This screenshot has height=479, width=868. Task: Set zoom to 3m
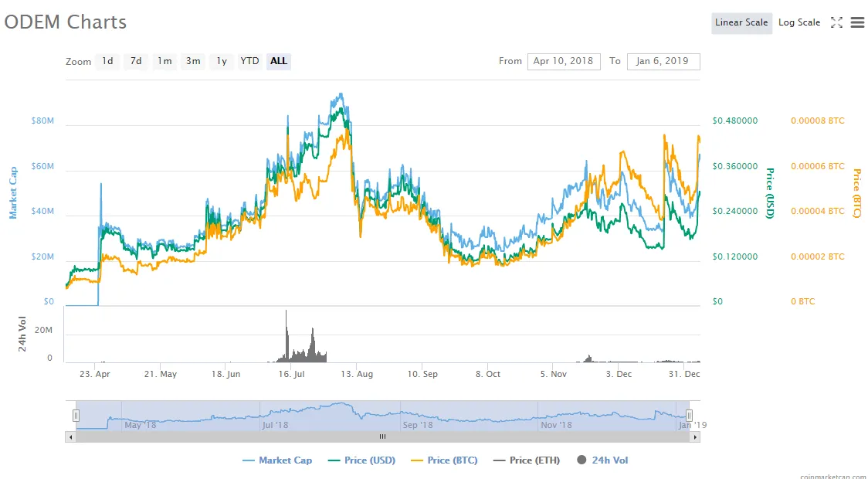click(193, 61)
